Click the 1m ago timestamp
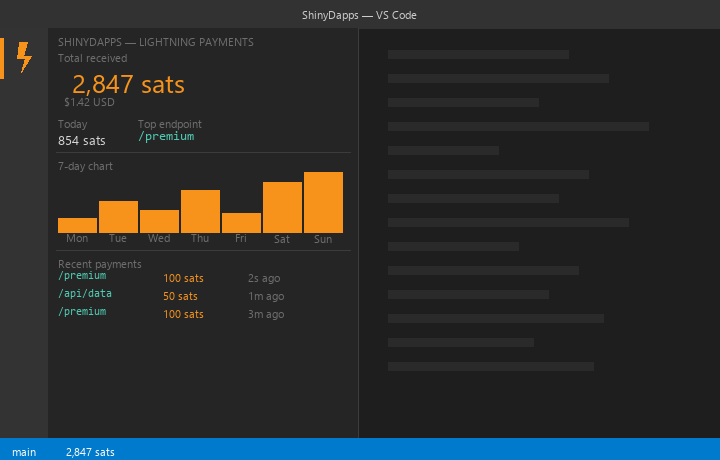The height and width of the screenshot is (460, 720). pos(266,296)
